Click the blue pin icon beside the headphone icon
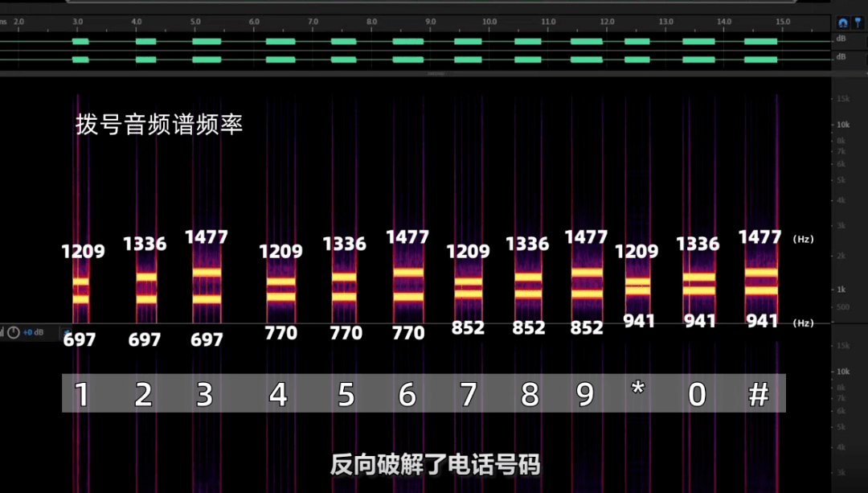Screen dimensions: 868x493 (858, 23)
